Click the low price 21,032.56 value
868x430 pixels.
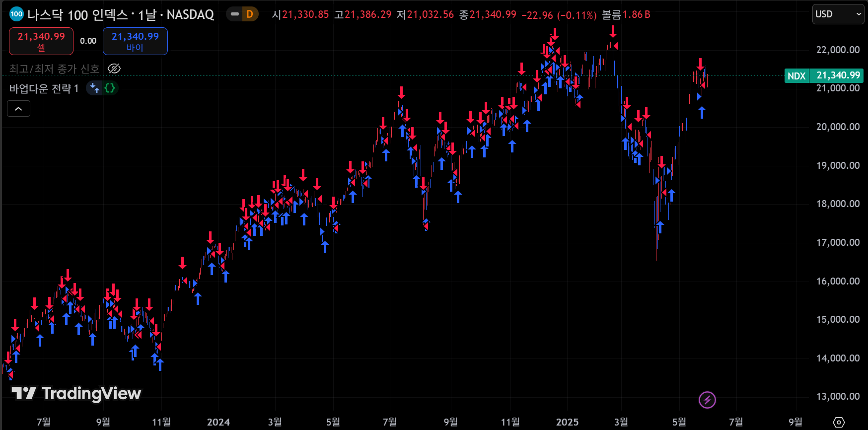click(x=431, y=15)
